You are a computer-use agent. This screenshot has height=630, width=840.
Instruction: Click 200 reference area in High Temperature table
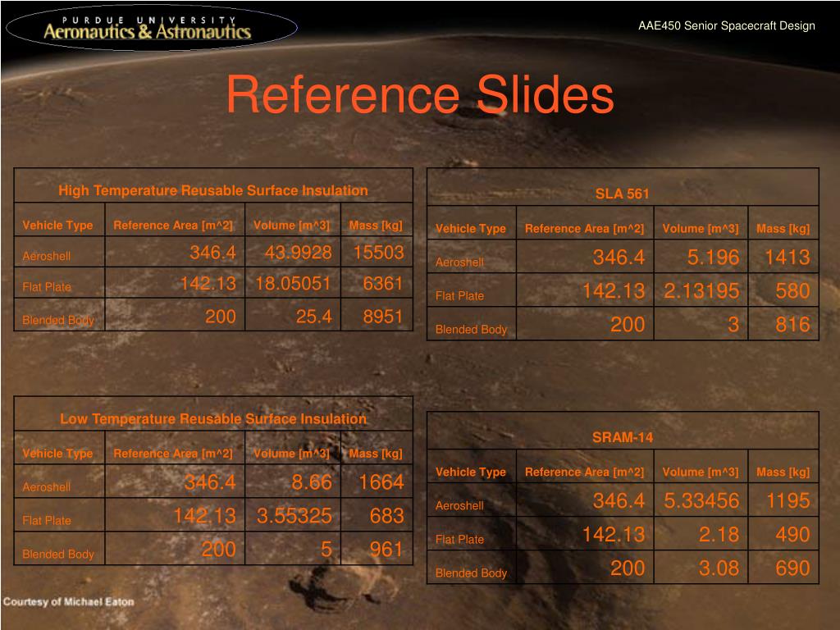click(x=220, y=317)
